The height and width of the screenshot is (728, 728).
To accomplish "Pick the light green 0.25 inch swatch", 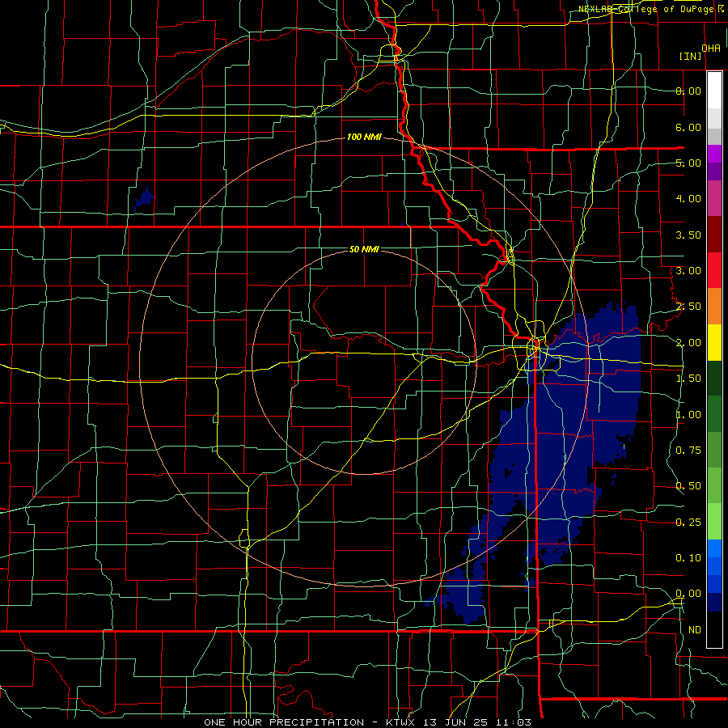I will tap(714, 522).
